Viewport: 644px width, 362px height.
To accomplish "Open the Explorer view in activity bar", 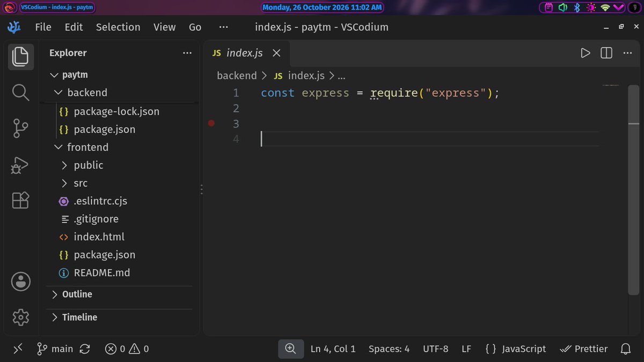I will tap(20, 57).
